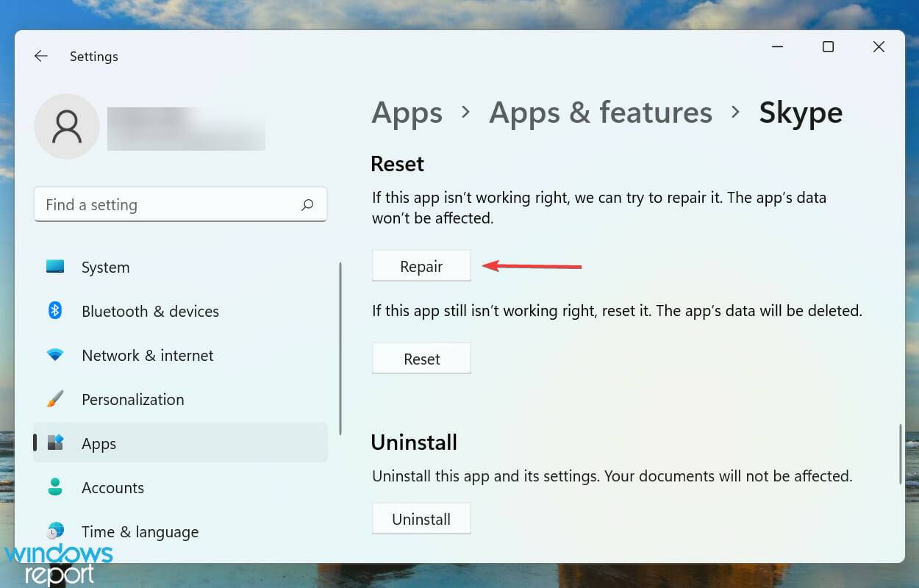The height and width of the screenshot is (588, 919).
Task: Open Personalization settings
Action: (132, 399)
